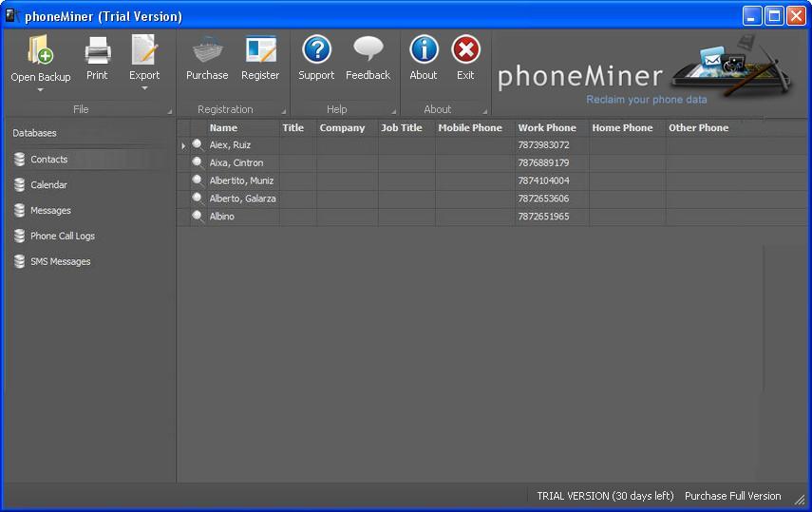Click the Purchase Full Version link

pyautogui.click(x=733, y=497)
